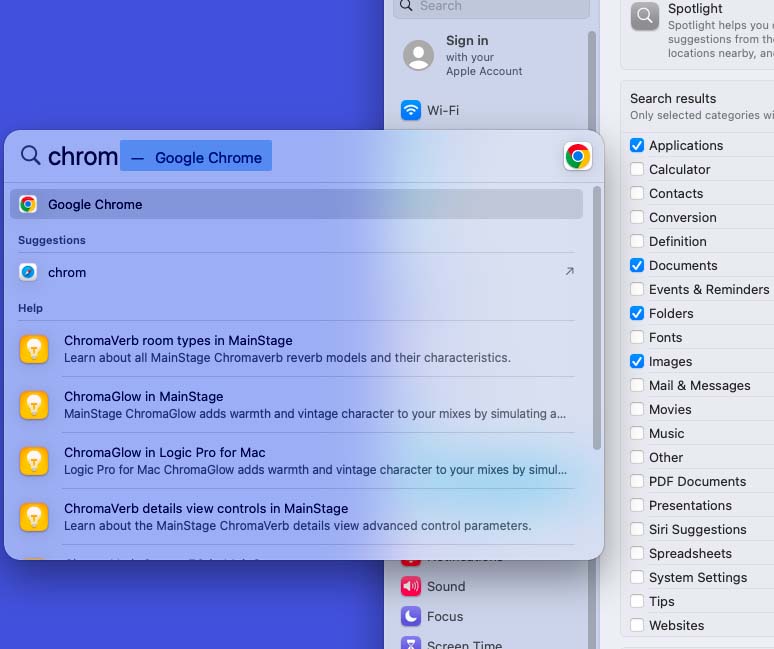
Task: Click the Apple Account avatar icon
Action: 419,55
